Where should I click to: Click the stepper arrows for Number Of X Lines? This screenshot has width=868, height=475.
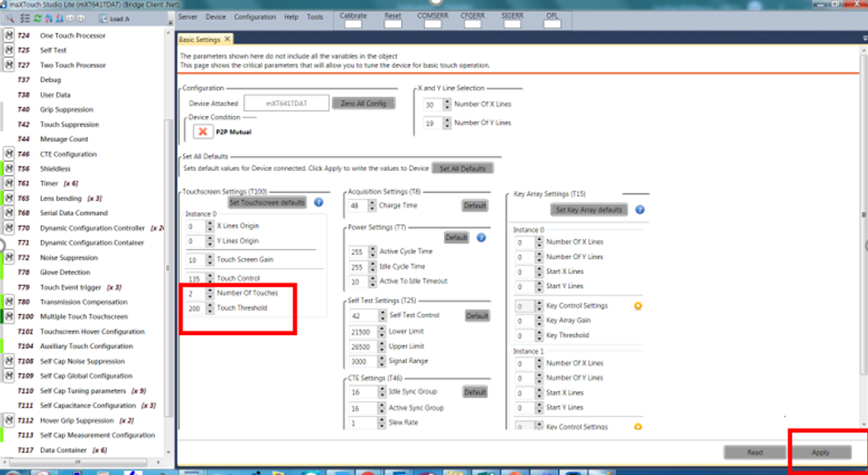[447, 104]
